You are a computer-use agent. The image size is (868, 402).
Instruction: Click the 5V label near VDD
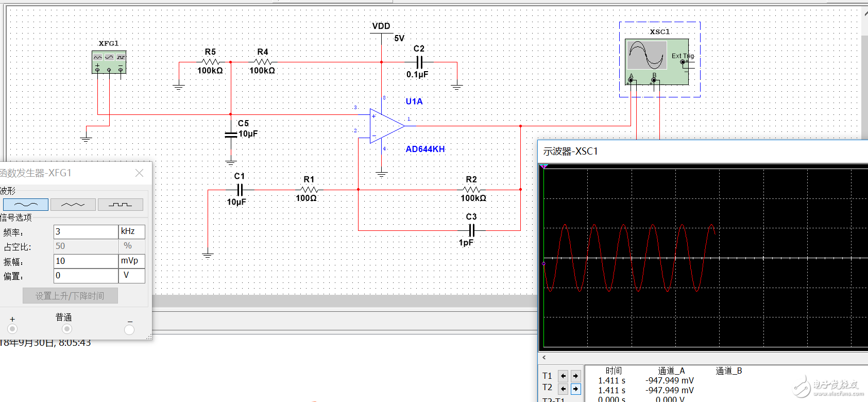[x=399, y=38]
